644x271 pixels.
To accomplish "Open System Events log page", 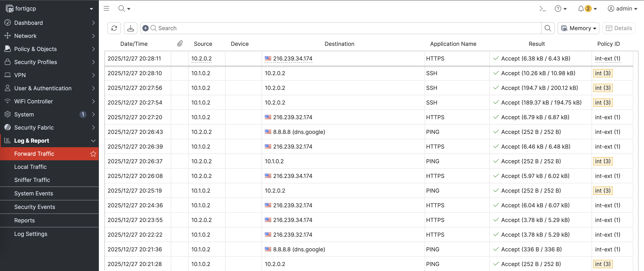I will [x=34, y=193].
